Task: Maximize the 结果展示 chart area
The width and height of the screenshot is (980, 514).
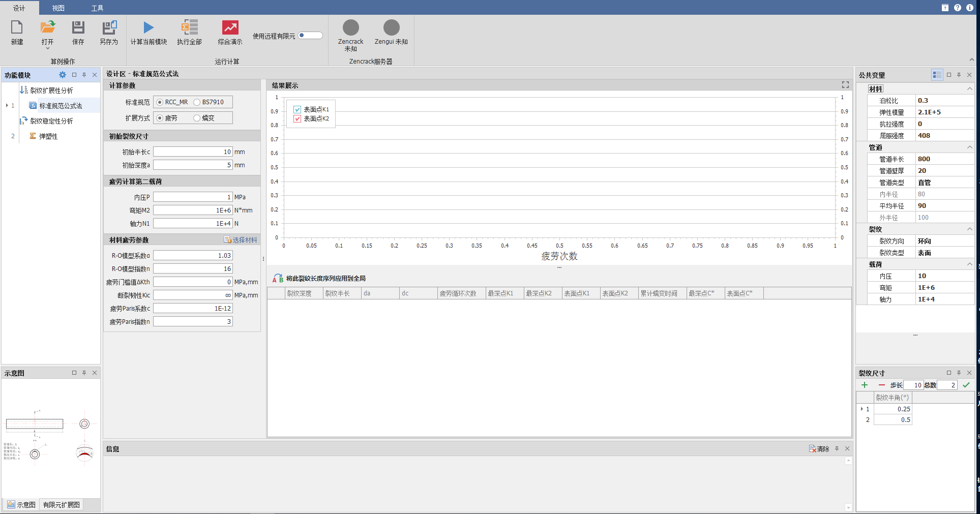Action: pos(845,85)
